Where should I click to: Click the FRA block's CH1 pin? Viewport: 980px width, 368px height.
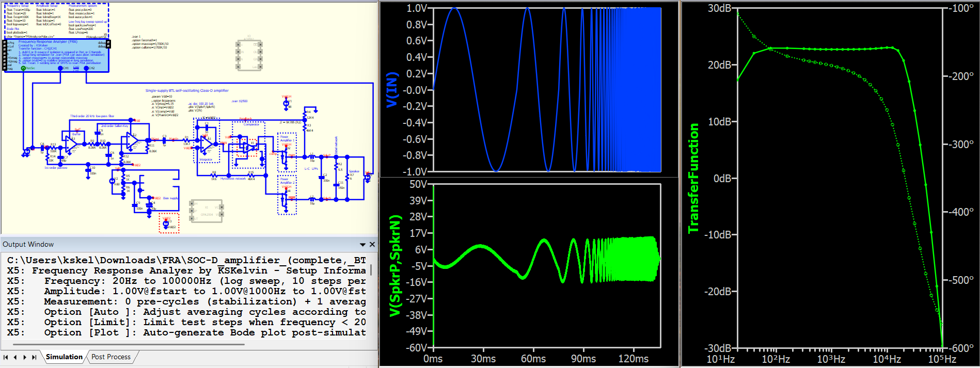tap(61, 68)
